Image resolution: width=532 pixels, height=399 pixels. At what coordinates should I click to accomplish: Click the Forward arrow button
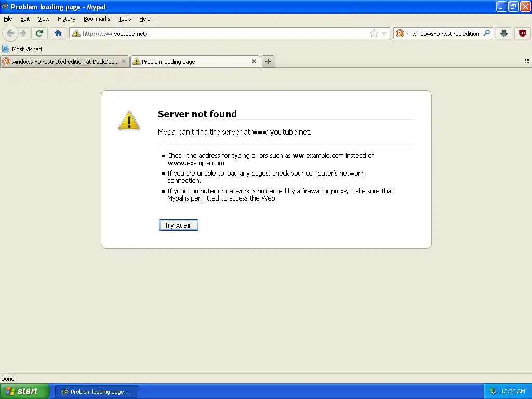23,33
